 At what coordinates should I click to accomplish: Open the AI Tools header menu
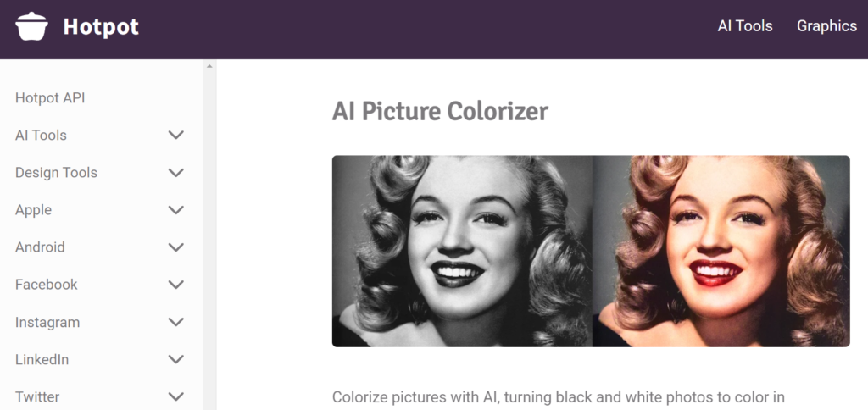tap(744, 26)
